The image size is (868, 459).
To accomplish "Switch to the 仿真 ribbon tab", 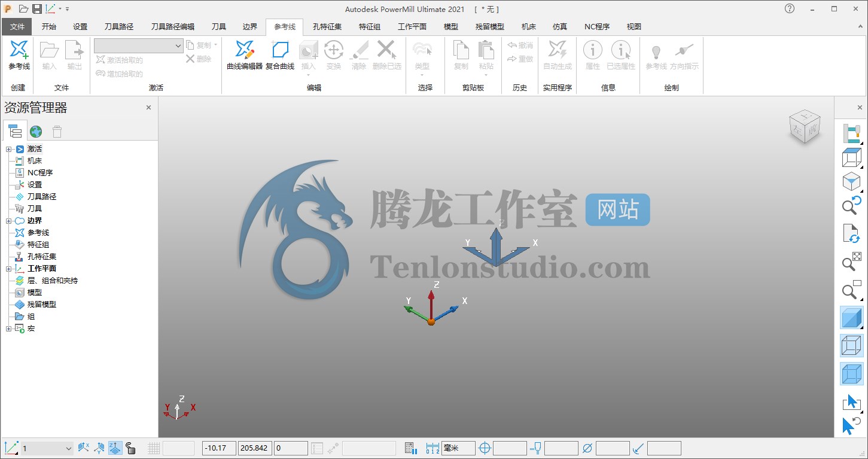I will coord(560,27).
